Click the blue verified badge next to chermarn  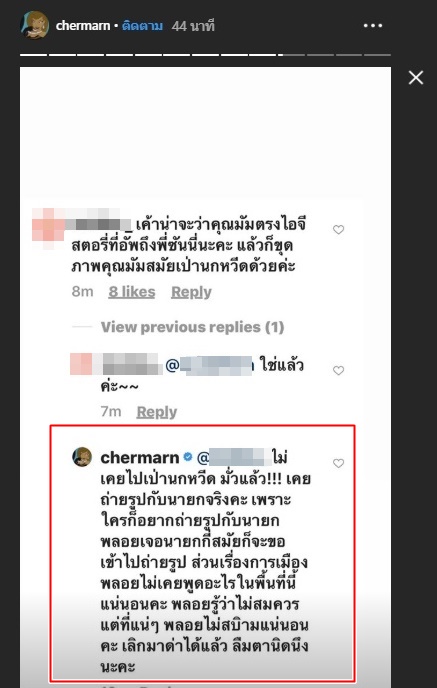tap(188, 457)
